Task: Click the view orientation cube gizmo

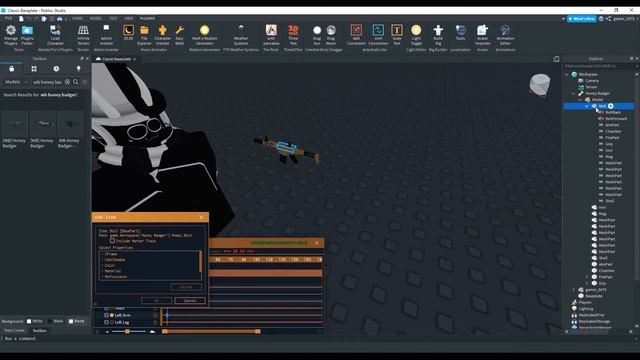Action: 540,85
